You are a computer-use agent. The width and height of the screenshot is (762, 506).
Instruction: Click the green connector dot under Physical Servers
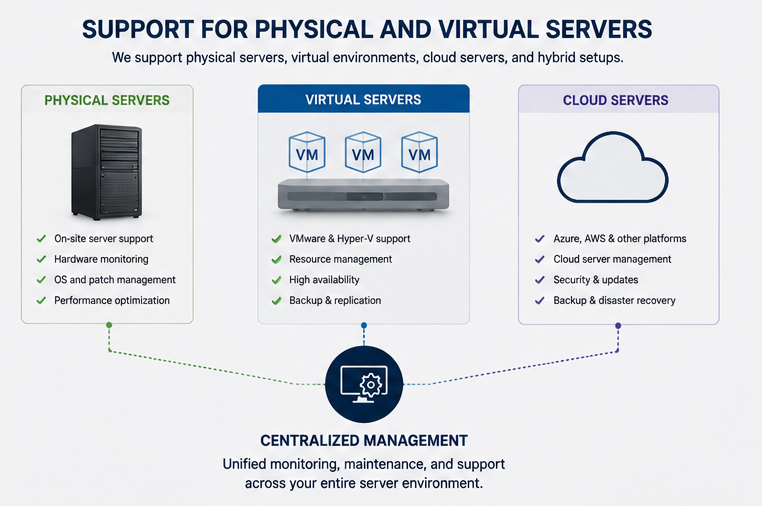coord(109,325)
